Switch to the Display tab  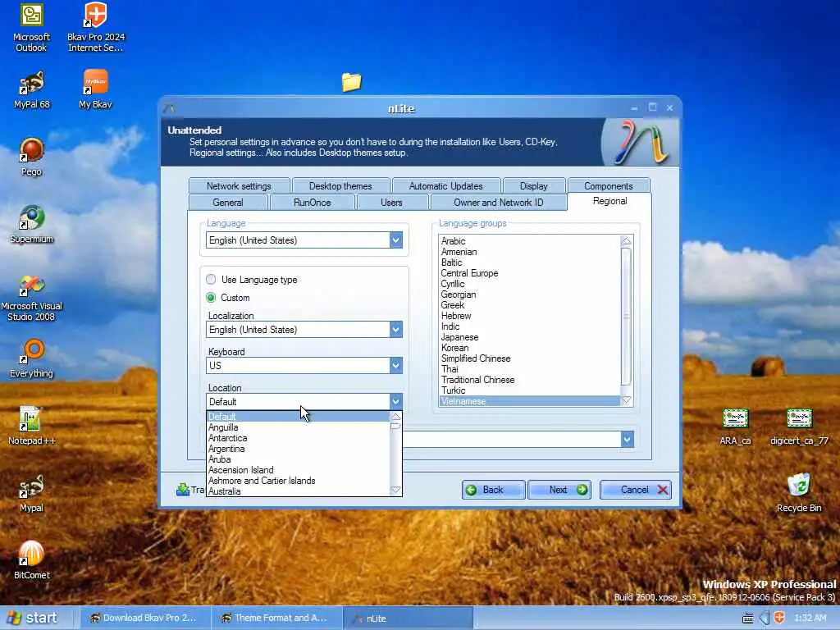tap(533, 186)
